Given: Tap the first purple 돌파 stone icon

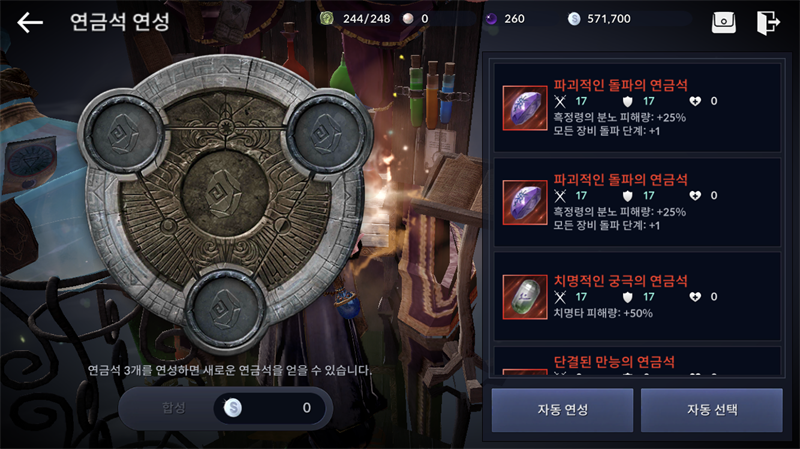Looking at the screenshot, I should pos(524,108).
